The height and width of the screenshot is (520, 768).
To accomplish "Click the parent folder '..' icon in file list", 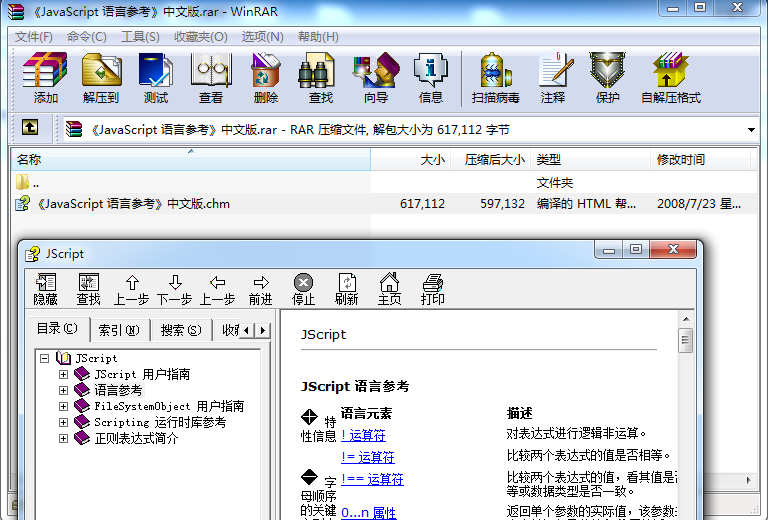I will [x=22, y=182].
